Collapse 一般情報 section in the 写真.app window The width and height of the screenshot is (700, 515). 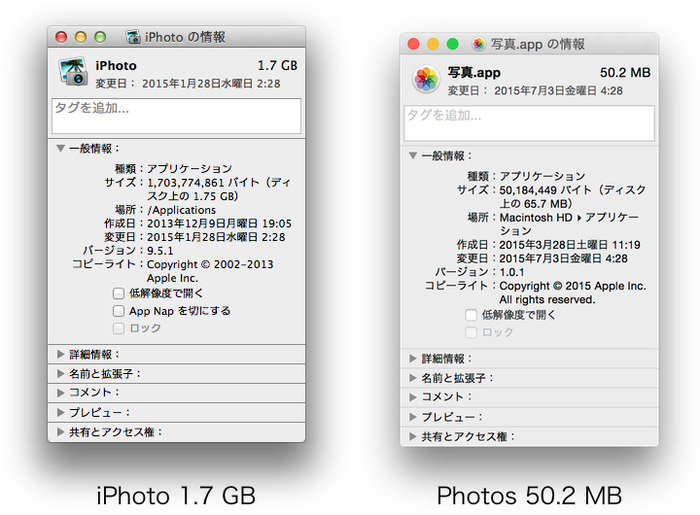point(413,155)
